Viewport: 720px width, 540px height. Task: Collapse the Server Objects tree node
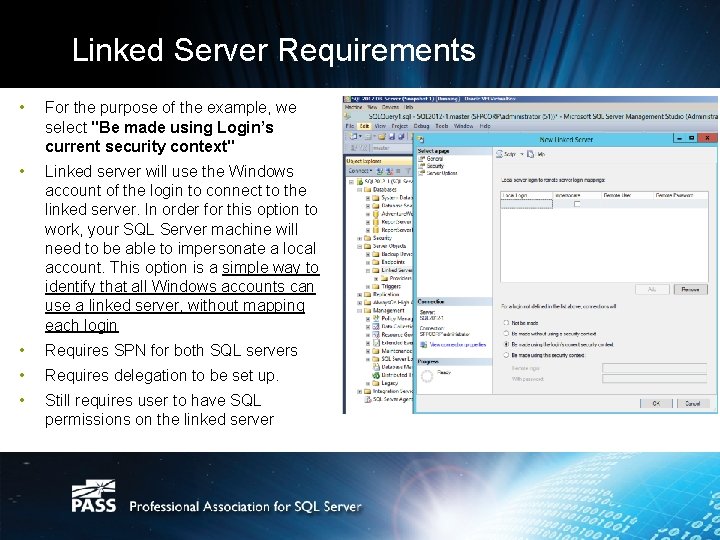[360, 247]
